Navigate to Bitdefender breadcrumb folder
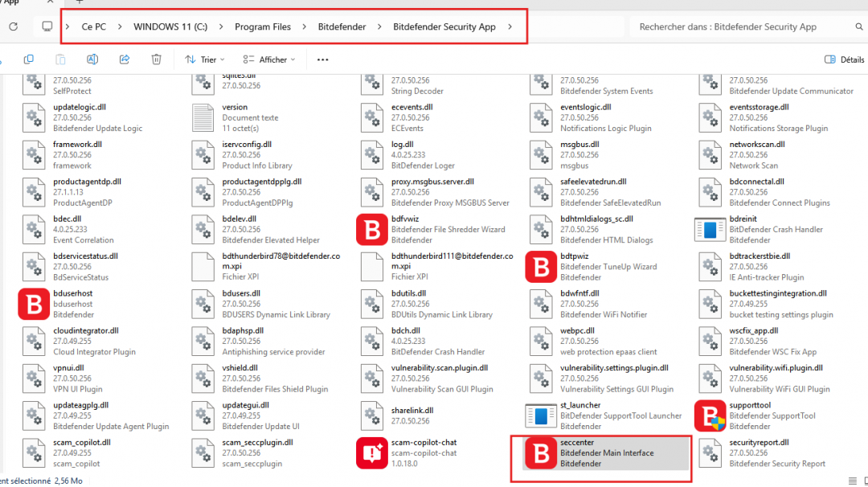 342,27
